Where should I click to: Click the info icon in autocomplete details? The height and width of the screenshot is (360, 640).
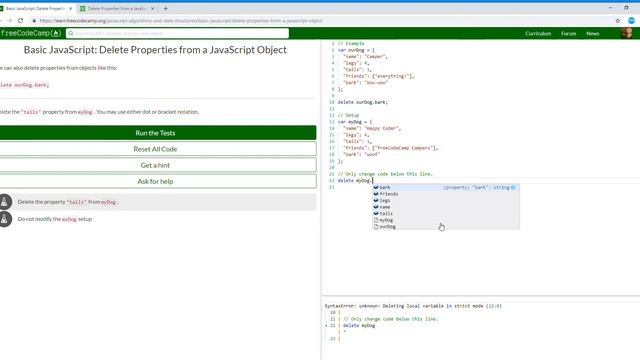[513, 187]
